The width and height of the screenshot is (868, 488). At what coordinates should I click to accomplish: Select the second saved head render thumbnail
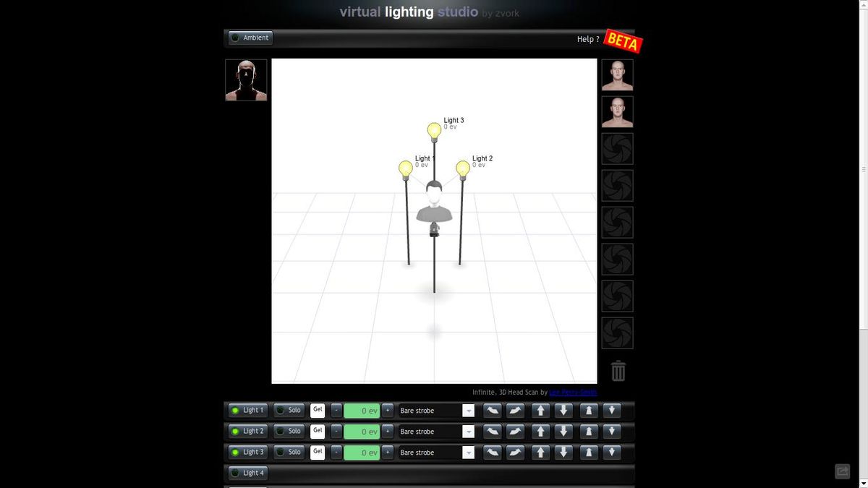click(x=618, y=112)
